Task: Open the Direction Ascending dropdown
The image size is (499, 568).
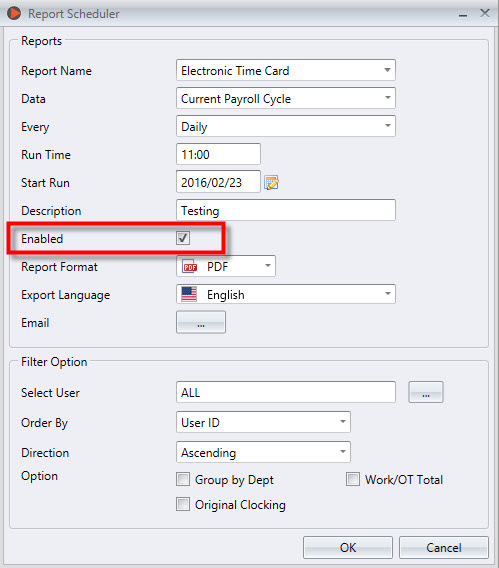Action: point(263,452)
